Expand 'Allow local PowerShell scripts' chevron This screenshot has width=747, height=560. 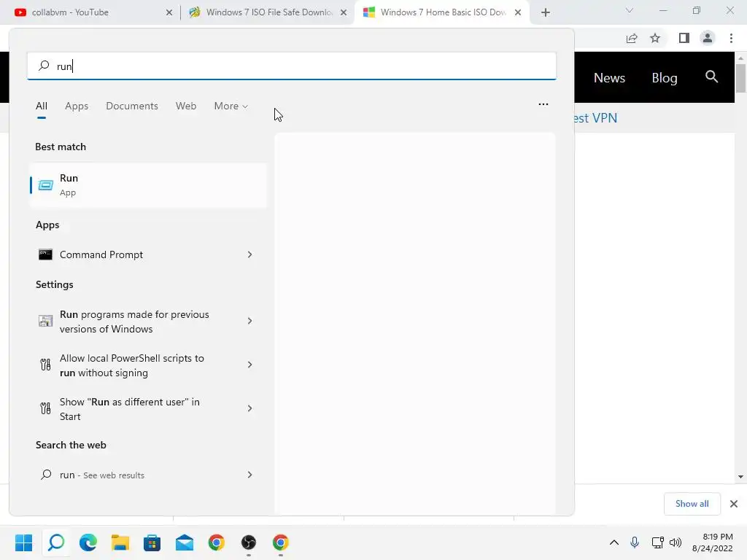[249, 365]
